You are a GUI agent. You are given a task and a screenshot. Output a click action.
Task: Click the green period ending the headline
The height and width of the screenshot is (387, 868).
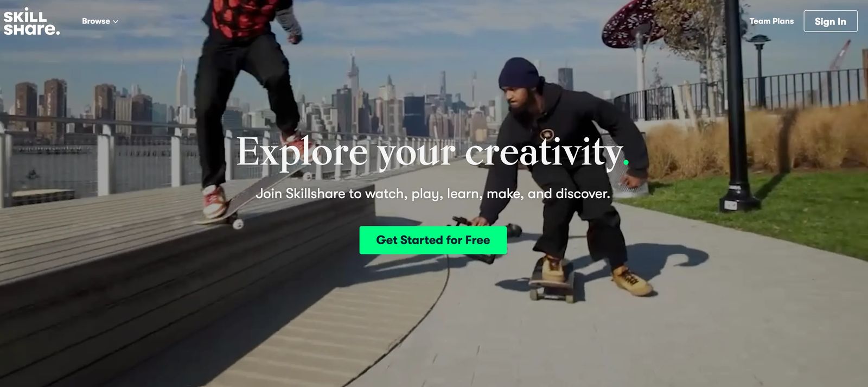tap(626, 162)
